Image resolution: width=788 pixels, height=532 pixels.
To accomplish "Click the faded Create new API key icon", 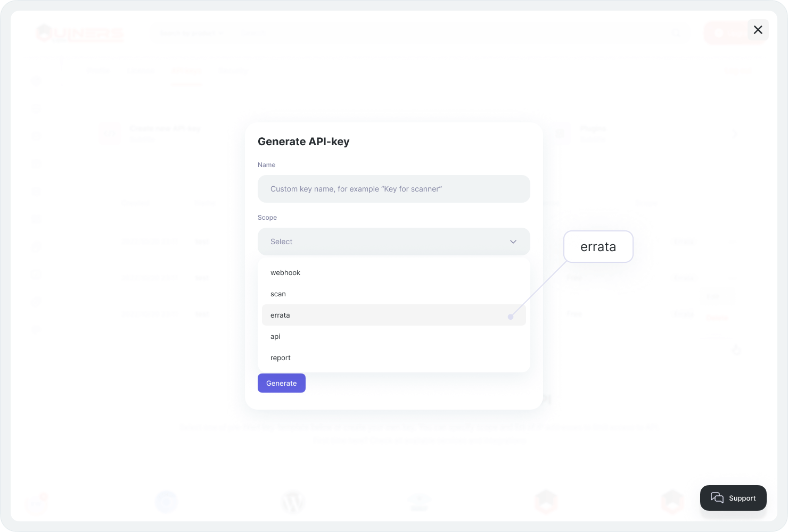I will point(109,134).
